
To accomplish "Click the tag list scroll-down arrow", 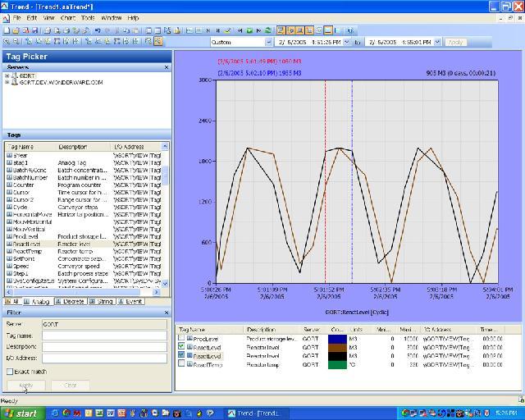I will coord(165,284).
